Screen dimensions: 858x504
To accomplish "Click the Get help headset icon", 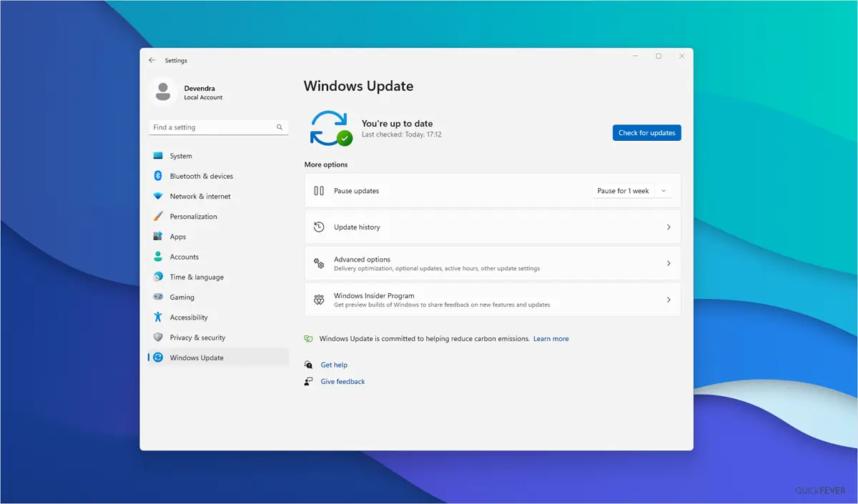I will click(308, 365).
